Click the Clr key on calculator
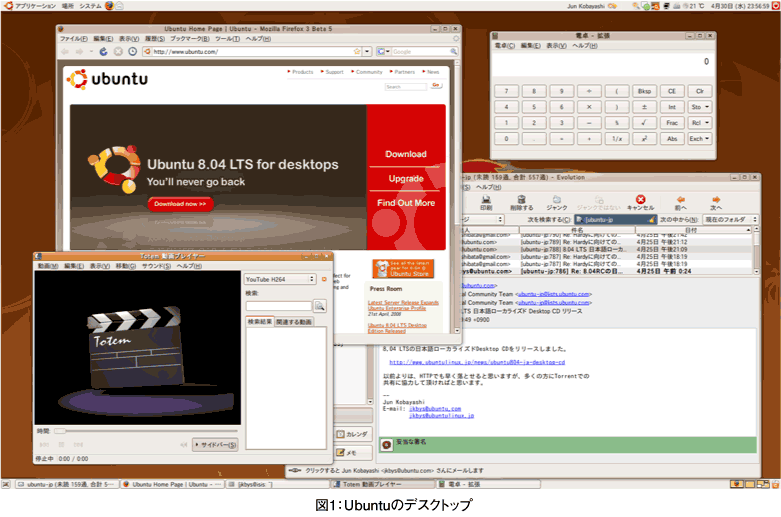 click(699, 91)
